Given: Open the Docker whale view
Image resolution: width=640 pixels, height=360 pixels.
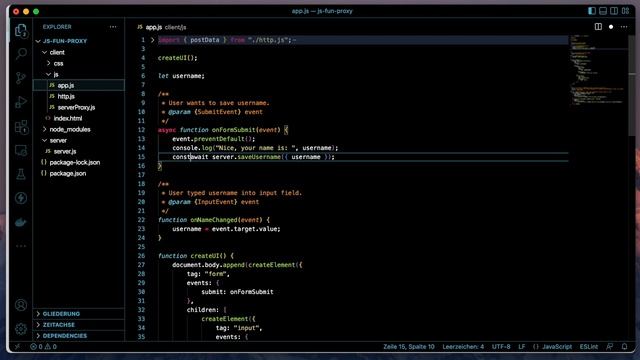Looking at the screenshot, I should 21,222.
